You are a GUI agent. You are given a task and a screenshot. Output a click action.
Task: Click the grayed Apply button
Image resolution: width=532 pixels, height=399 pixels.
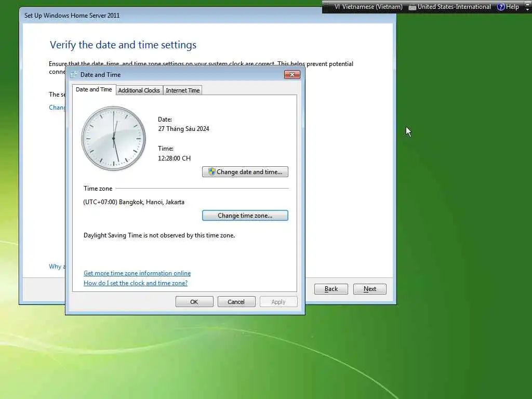tap(278, 302)
